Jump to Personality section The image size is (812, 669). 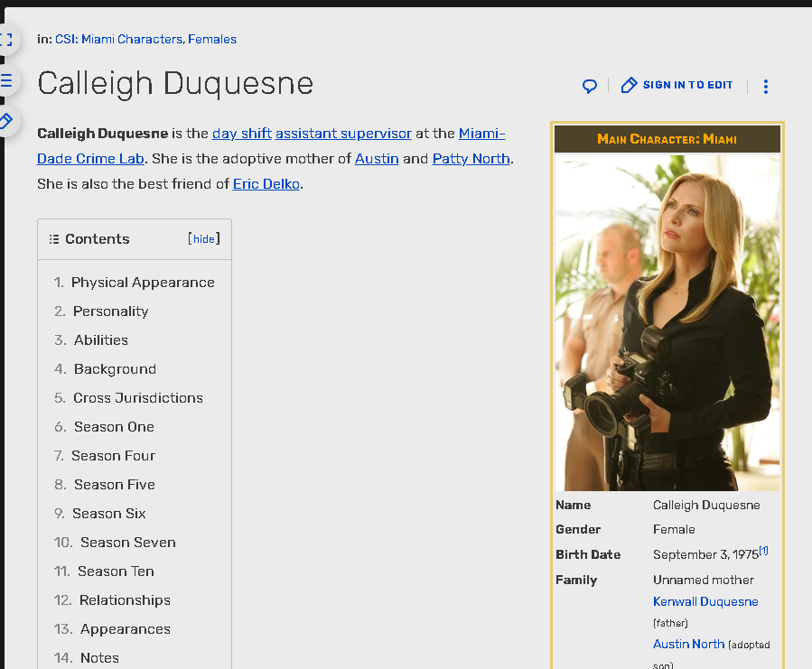click(111, 311)
